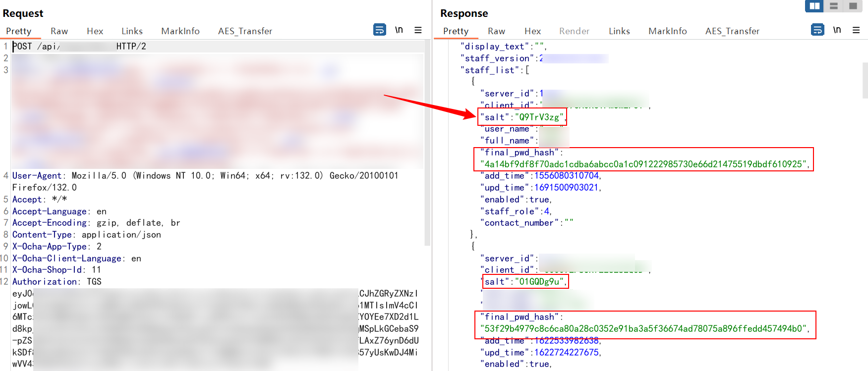Switch Request view to Hex tab
Image resolution: width=868 pixels, height=371 pixels.
tap(95, 31)
